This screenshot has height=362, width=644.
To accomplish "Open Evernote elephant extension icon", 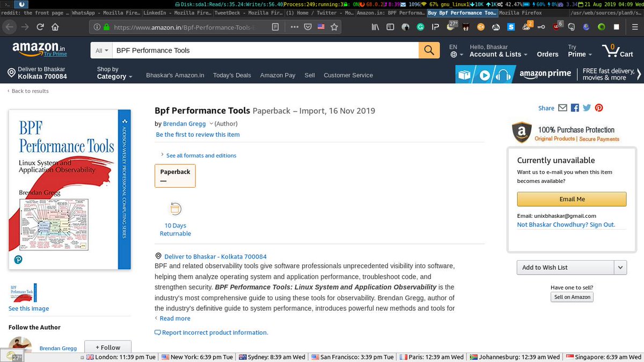I will tap(572, 26).
